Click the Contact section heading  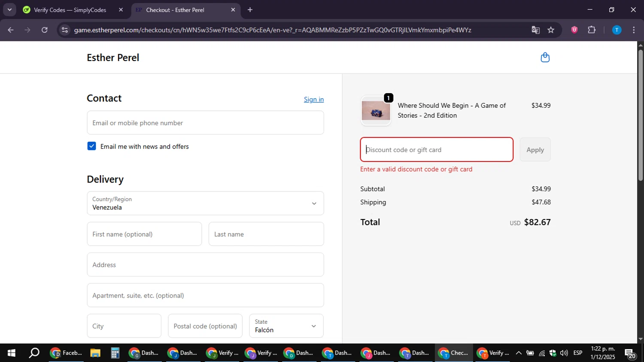point(104,98)
